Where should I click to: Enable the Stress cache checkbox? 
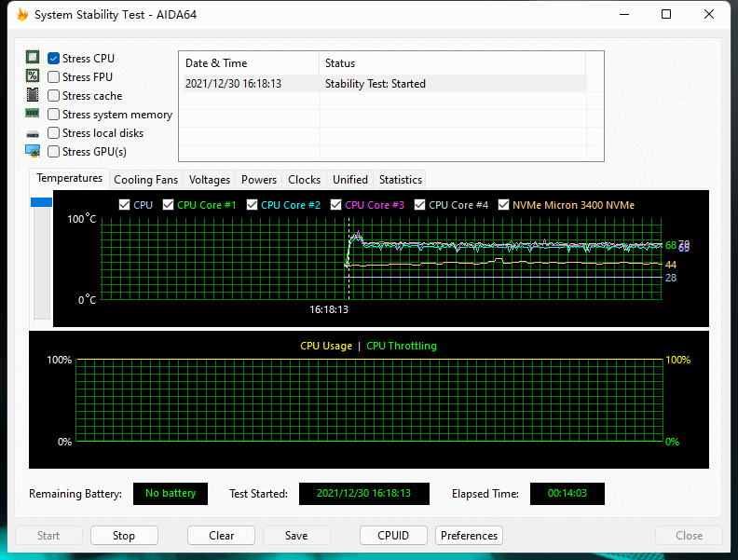click(54, 96)
